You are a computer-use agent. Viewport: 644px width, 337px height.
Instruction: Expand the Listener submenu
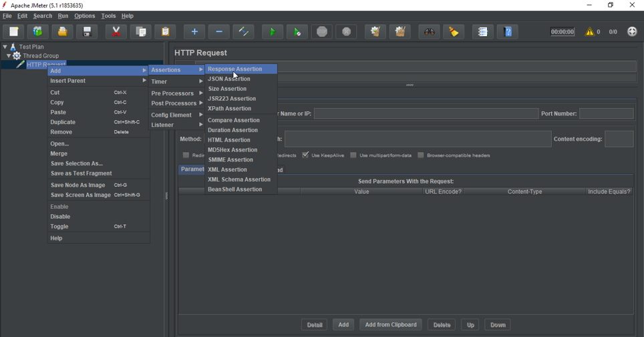[x=176, y=125]
